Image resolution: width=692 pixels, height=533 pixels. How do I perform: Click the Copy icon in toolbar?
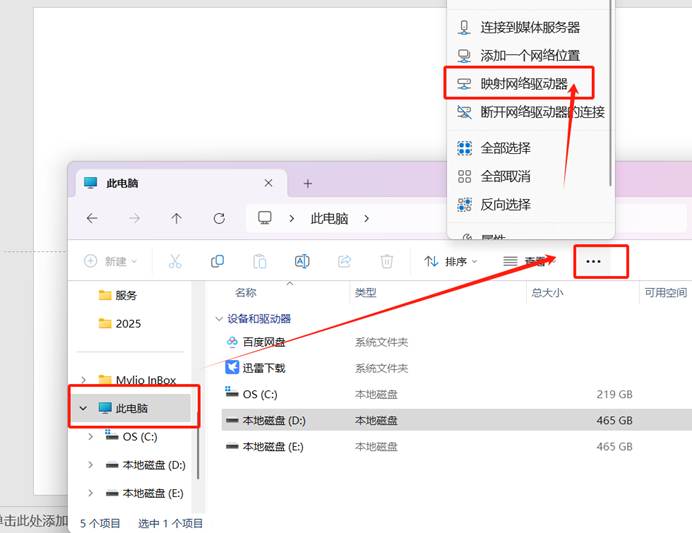tap(217, 261)
